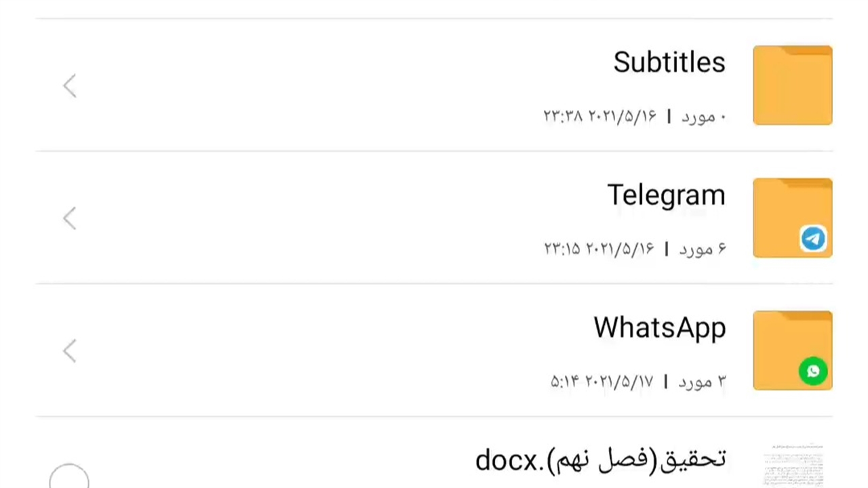868x488 pixels.
Task: Click the WhatsApp folder date 2021/5/17 5:14
Action: click(601, 382)
